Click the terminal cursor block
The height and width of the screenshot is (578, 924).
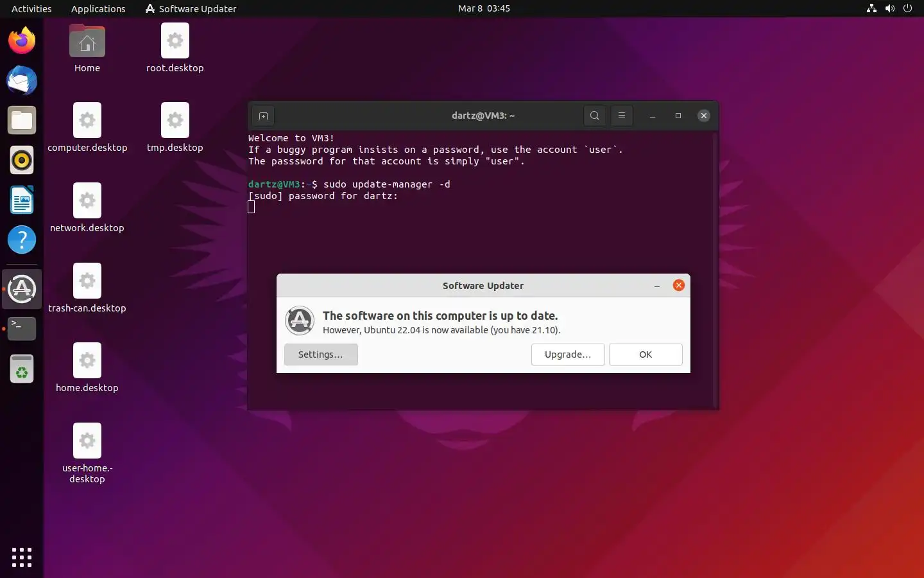tap(252, 207)
